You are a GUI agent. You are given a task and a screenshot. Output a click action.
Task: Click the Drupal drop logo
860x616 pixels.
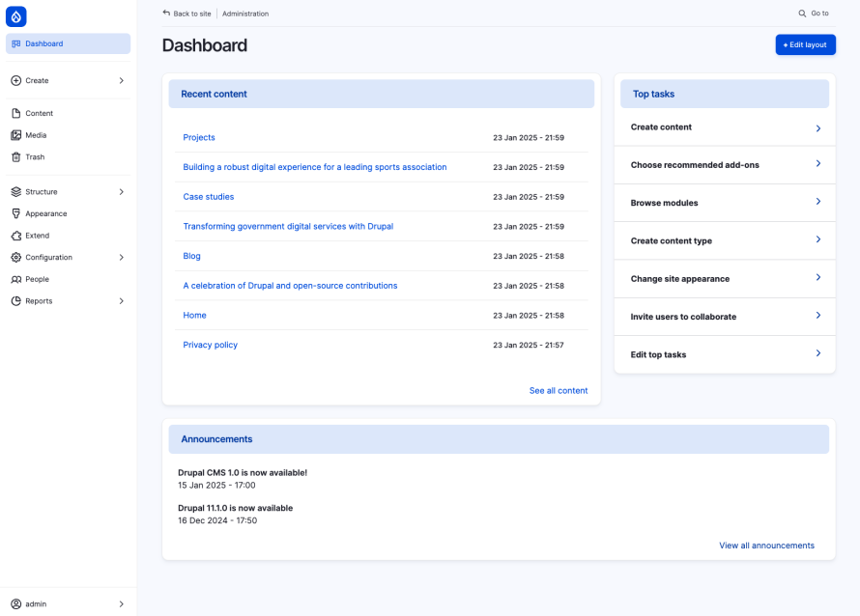15,16
